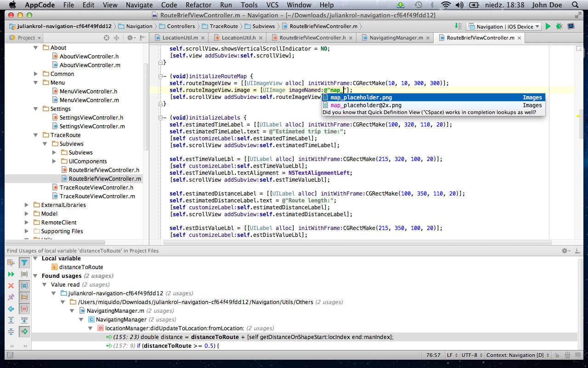This screenshot has height=368, width=588.
Task: Start debugging with the bug icon
Action: point(559,26)
